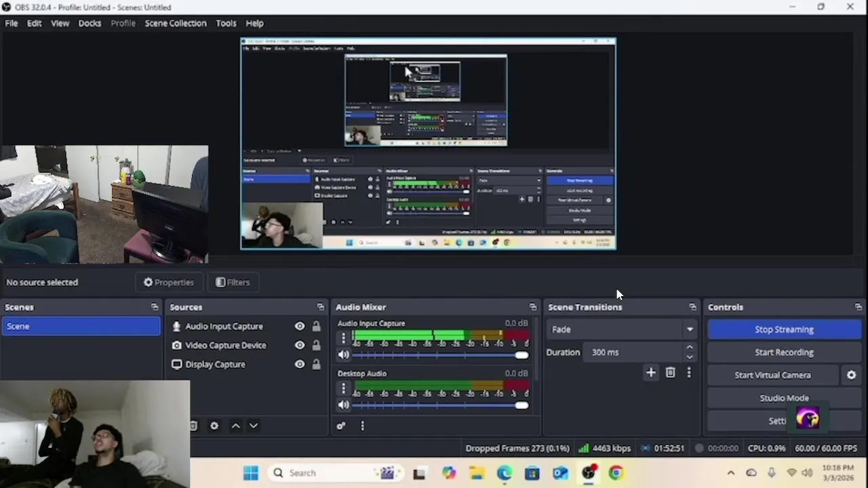Open the View menu
The width and height of the screenshot is (868, 488).
click(60, 23)
